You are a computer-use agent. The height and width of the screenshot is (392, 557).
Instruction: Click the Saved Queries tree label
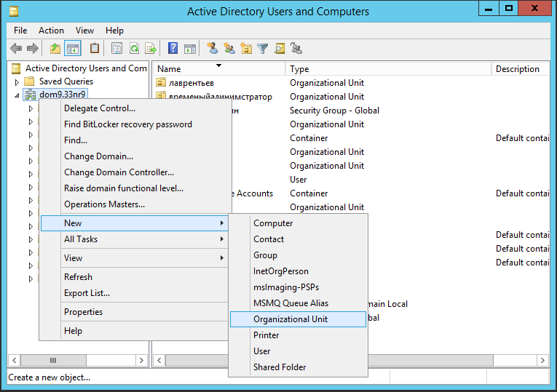pyautogui.click(x=66, y=81)
